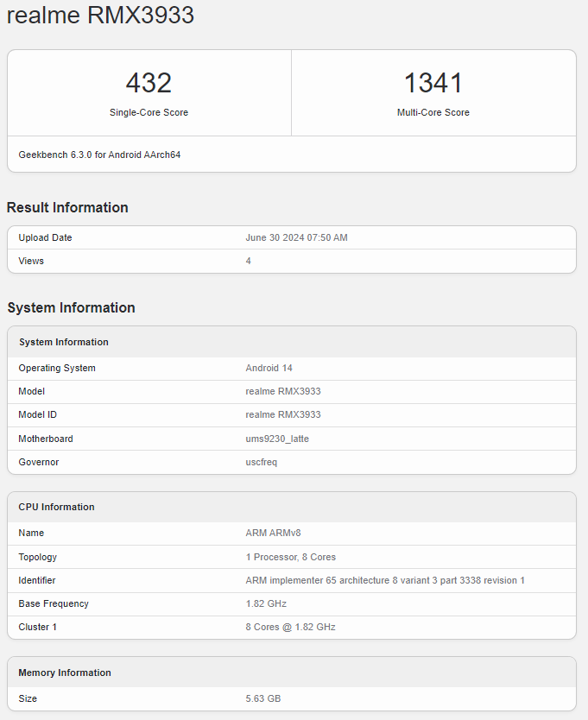588x720 pixels.
Task: Click the motherboard value ums9230_latte
Action: (x=276, y=439)
